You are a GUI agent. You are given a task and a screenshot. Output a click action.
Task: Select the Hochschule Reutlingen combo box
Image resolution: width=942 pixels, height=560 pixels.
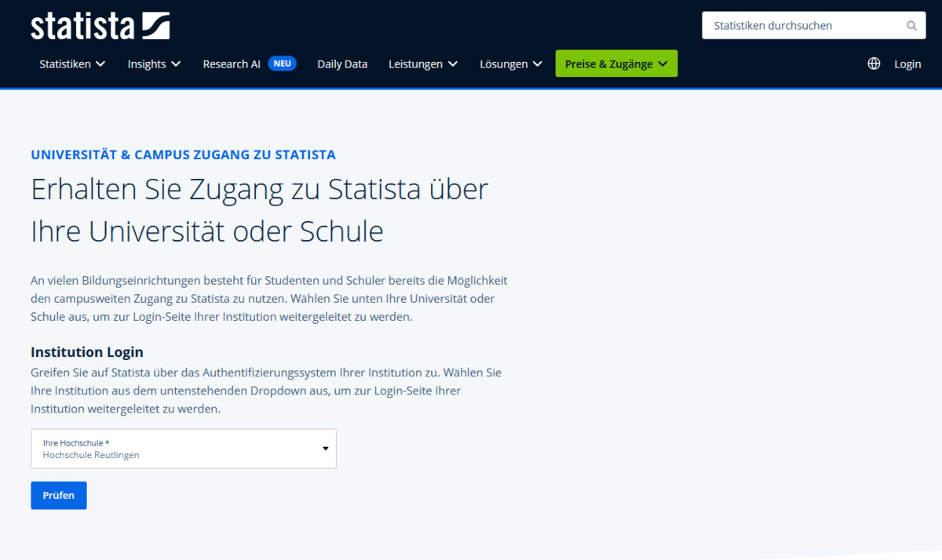tap(173, 449)
